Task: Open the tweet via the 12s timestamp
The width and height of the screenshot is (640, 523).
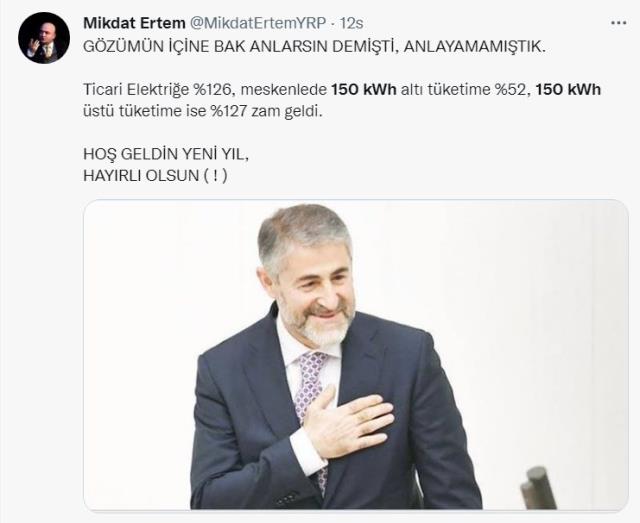Action: point(352,23)
